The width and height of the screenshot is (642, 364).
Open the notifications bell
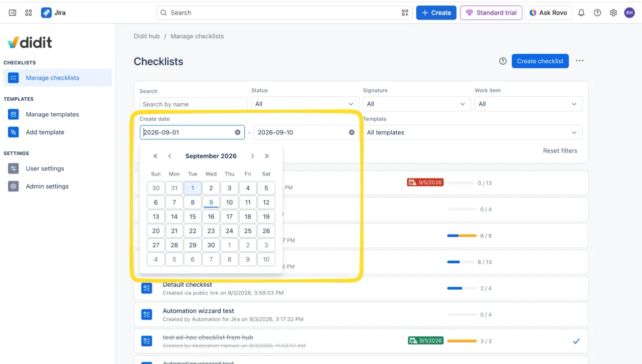(581, 13)
